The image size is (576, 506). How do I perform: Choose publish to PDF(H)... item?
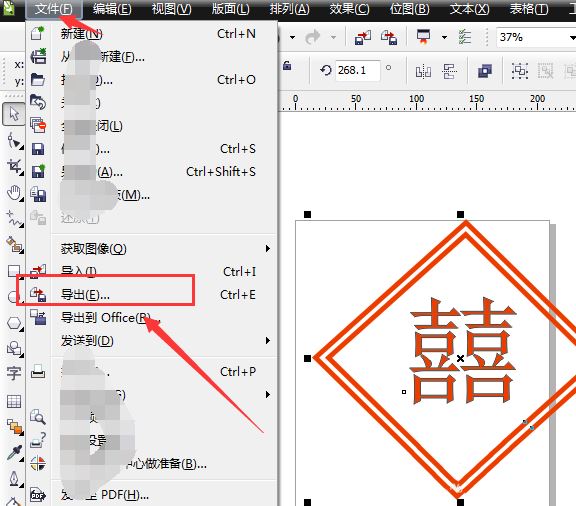click(151, 495)
